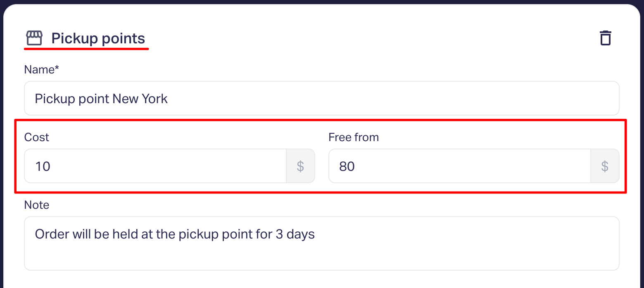644x288 pixels.
Task: Focus the Note text area
Action: 322,243
